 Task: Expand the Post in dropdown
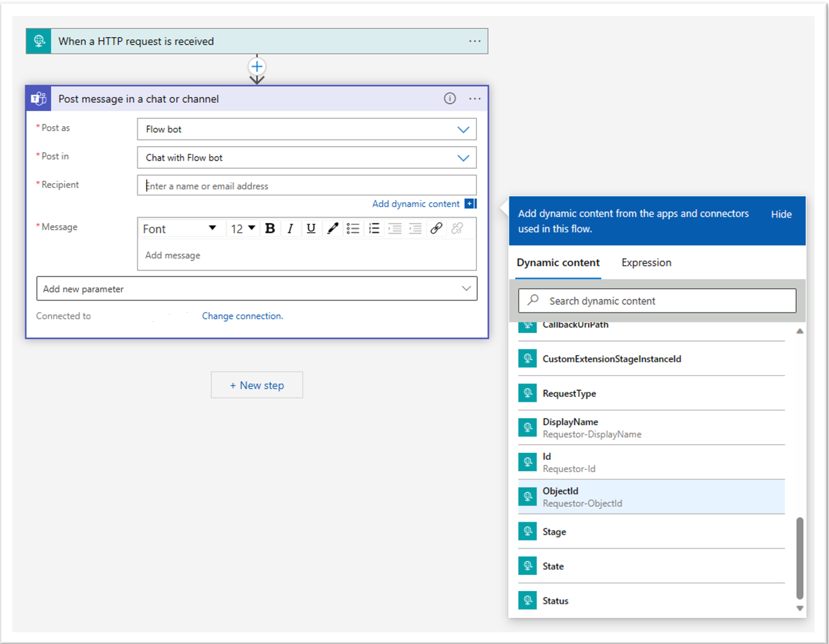point(463,158)
